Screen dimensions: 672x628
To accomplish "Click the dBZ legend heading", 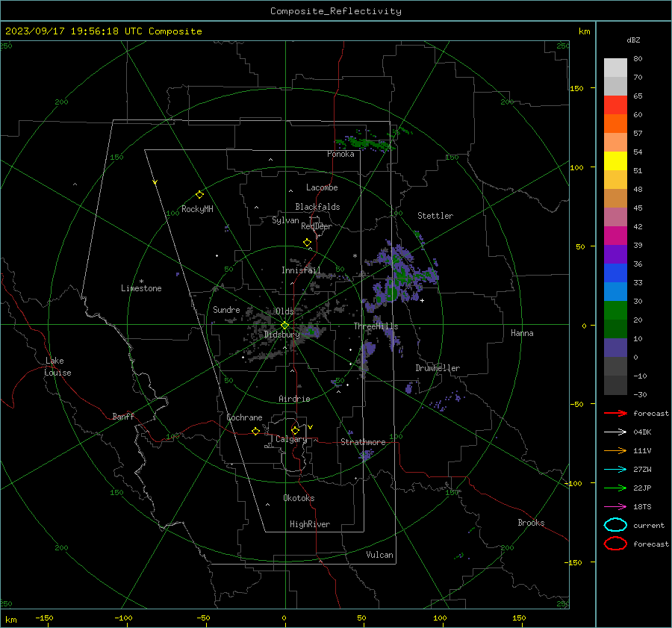I will pyautogui.click(x=633, y=40).
